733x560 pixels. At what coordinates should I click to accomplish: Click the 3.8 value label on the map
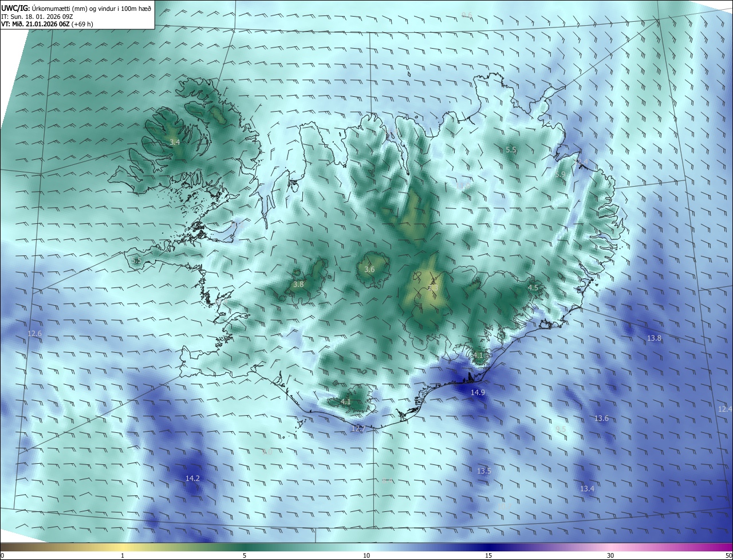[x=298, y=284]
